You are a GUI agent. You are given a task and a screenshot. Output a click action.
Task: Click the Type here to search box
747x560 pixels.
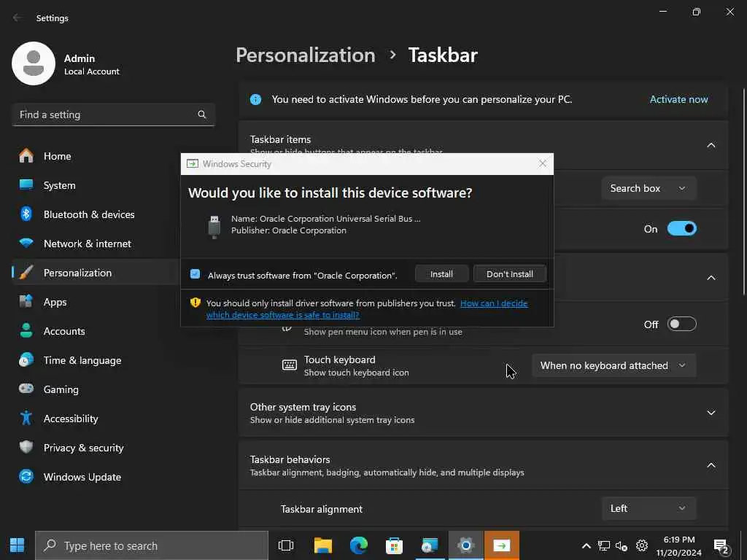152,545
